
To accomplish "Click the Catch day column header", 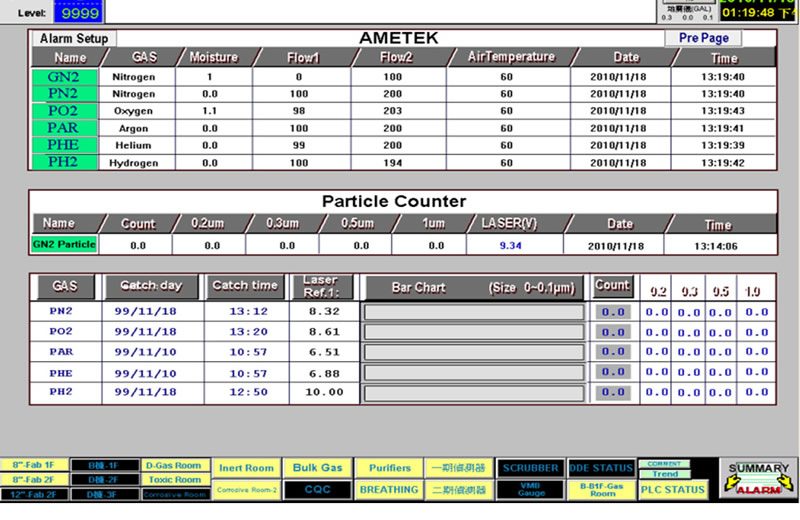I will click(x=151, y=286).
